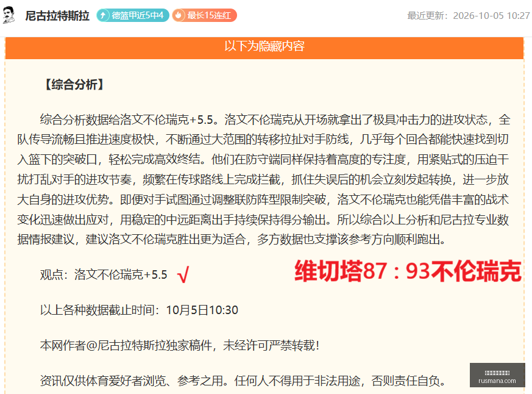Click the red checkmark next to the 观点 line
Viewport: 532px width, 394px height.
click(183, 274)
